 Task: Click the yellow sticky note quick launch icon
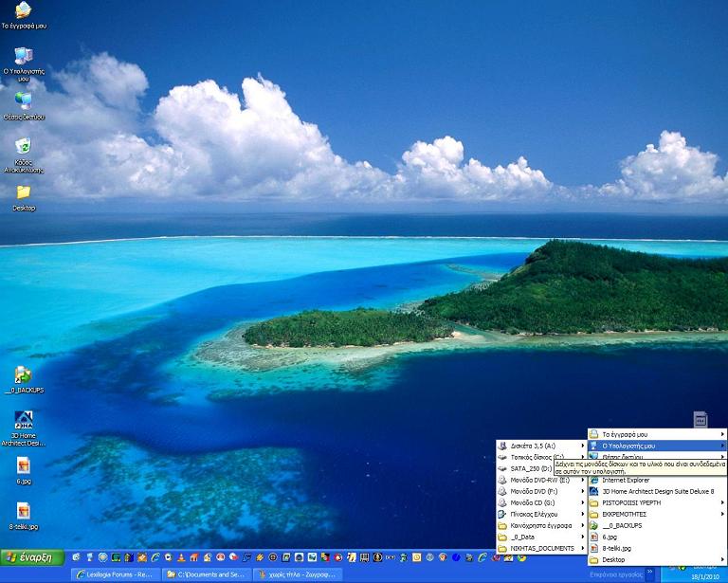click(416, 557)
